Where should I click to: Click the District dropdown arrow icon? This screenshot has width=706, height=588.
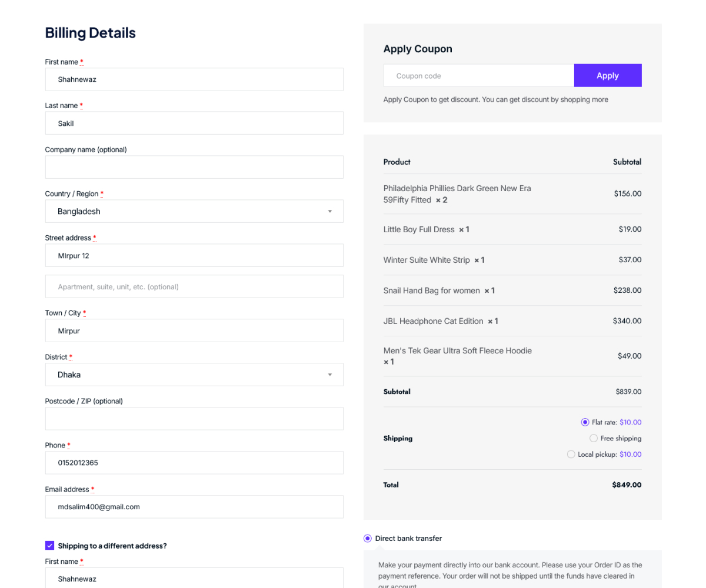coord(330,375)
